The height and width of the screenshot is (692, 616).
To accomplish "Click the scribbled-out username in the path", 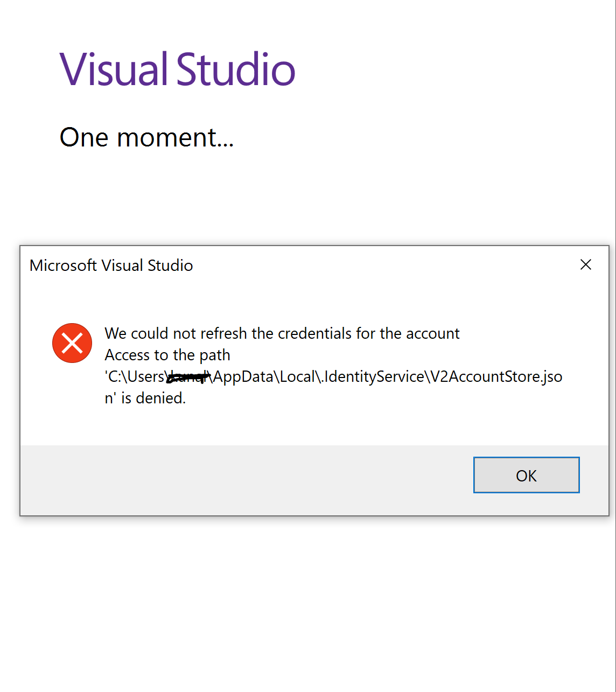I will [187, 377].
